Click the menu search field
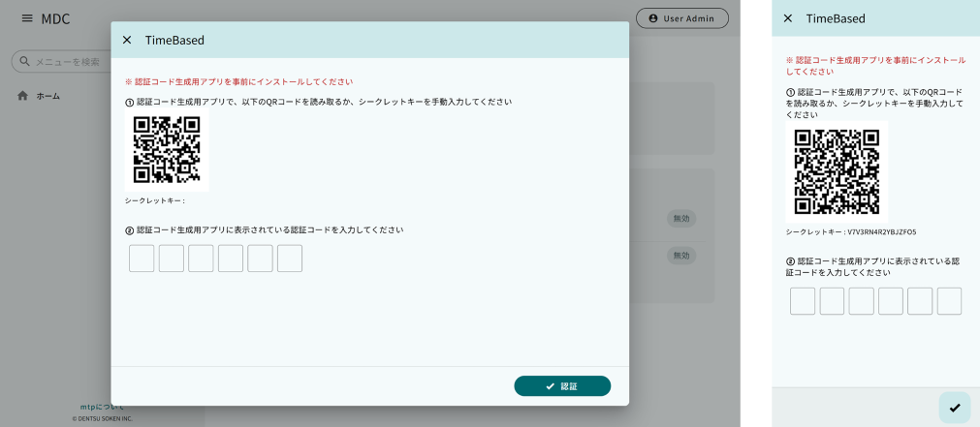The height and width of the screenshot is (427, 980). pyautogui.click(x=61, y=62)
